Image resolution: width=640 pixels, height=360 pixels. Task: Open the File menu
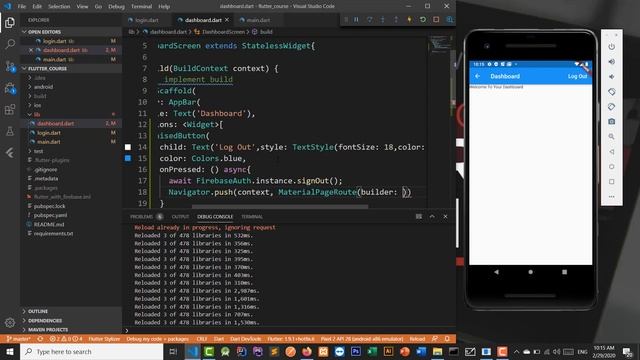tap(22, 6)
